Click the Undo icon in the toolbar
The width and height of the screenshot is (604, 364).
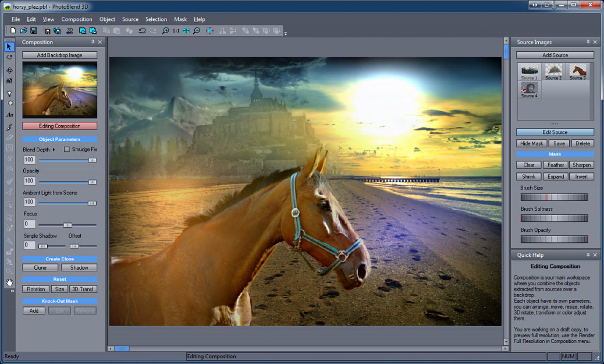142,31
